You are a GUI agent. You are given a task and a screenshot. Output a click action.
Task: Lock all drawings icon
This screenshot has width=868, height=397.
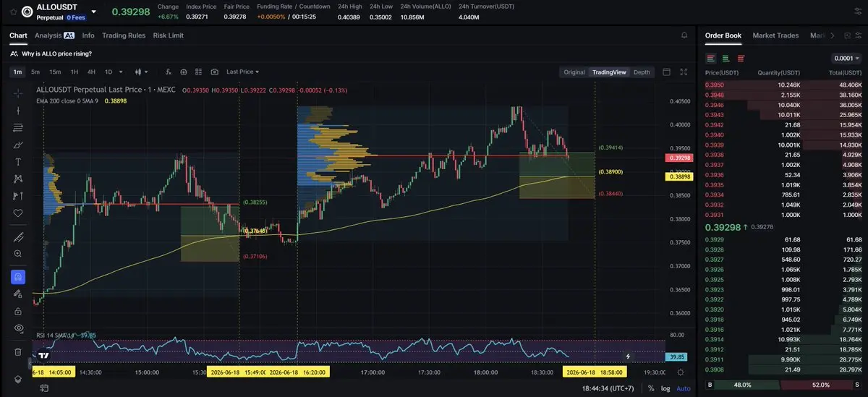pyautogui.click(x=18, y=310)
